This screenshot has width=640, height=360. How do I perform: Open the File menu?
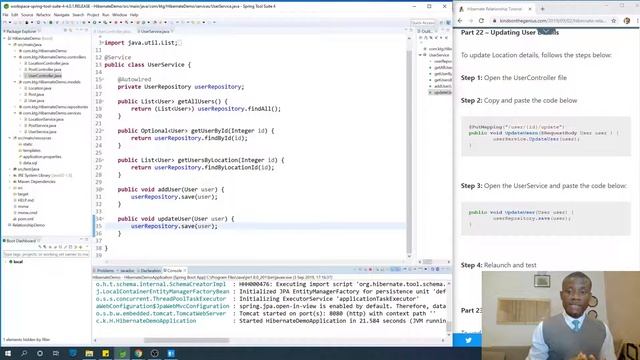click(5, 15)
